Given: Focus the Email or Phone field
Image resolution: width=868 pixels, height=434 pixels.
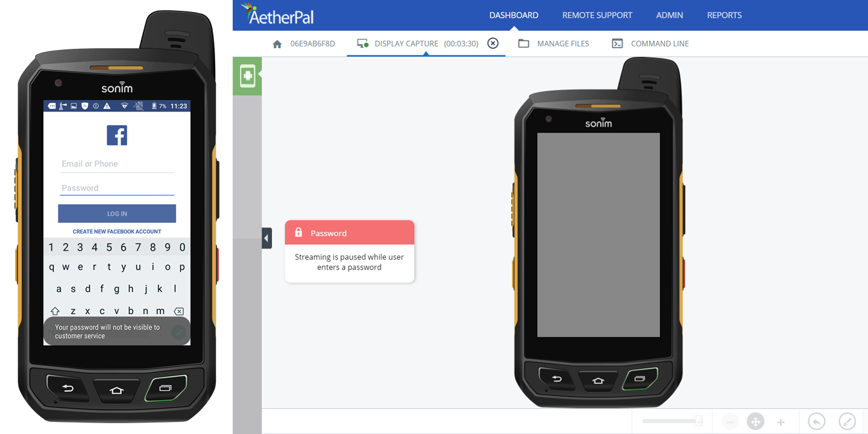Looking at the screenshot, I should [x=117, y=164].
